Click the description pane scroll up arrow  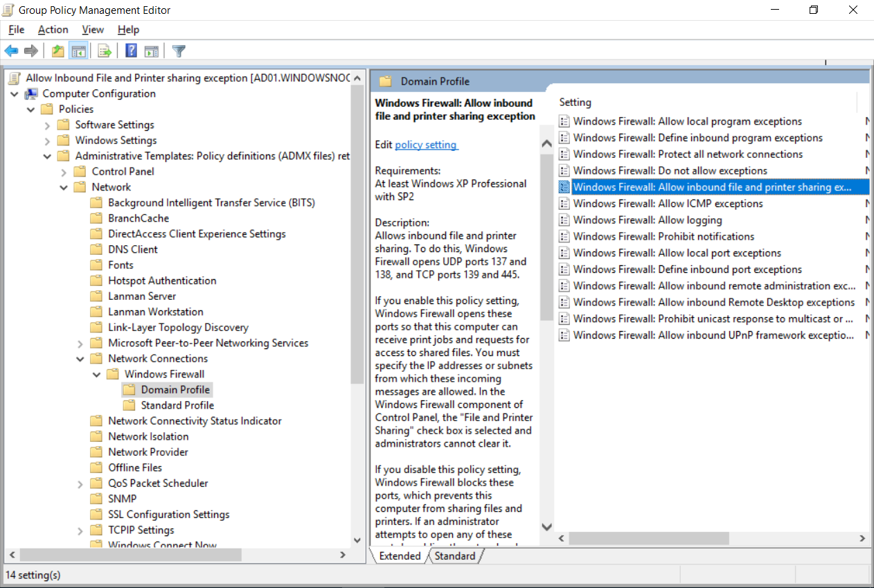(546, 144)
